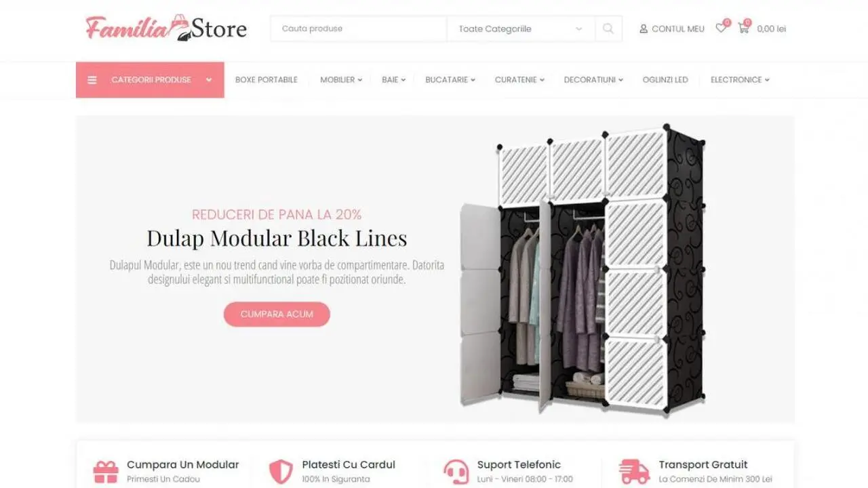
Task: Open the Toate Categoriile dropdown
Action: 521,28
